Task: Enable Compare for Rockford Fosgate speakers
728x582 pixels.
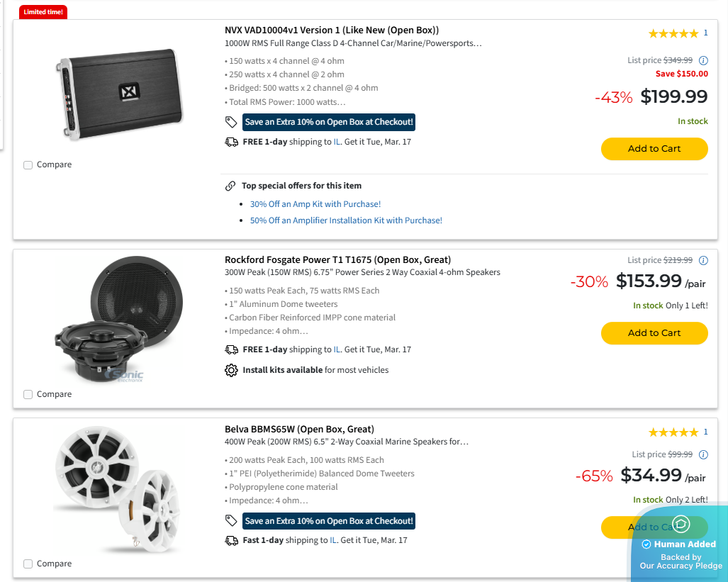Action: 28,394
